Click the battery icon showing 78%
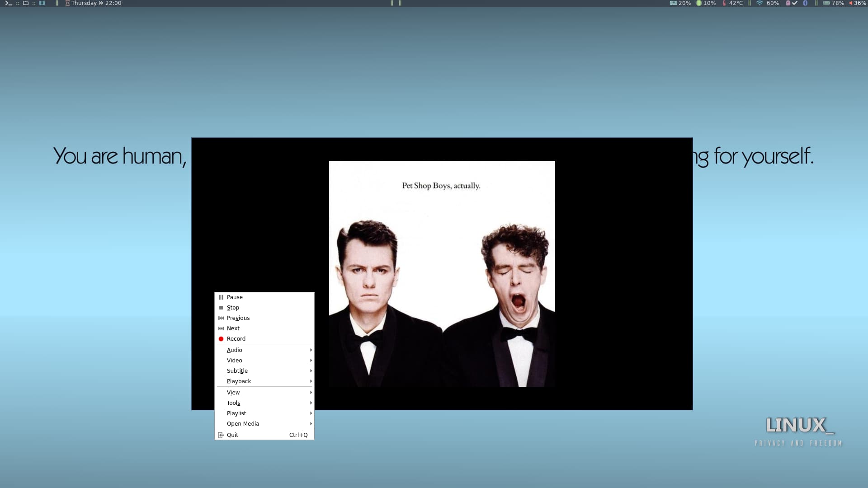This screenshot has height=488, width=868. pyautogui.click(x=826, y=3)
